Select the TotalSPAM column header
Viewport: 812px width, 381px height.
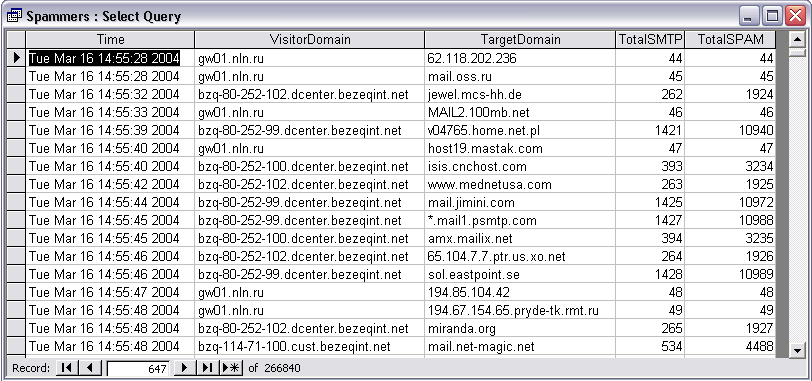[730, 39]
